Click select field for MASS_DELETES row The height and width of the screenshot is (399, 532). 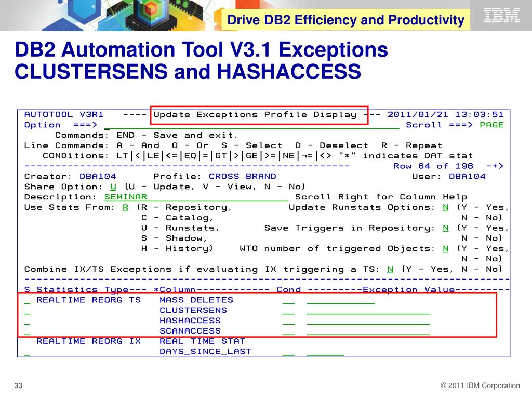tap(27, 300)
